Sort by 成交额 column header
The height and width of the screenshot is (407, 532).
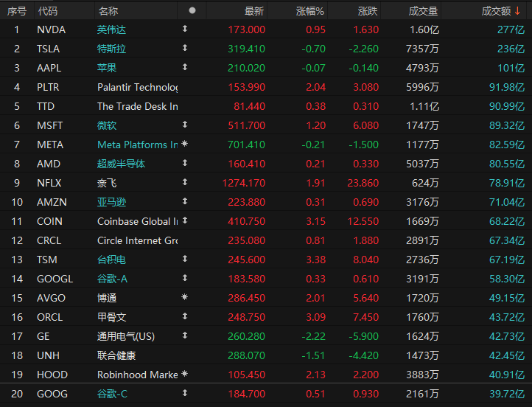tap(496, 11)
